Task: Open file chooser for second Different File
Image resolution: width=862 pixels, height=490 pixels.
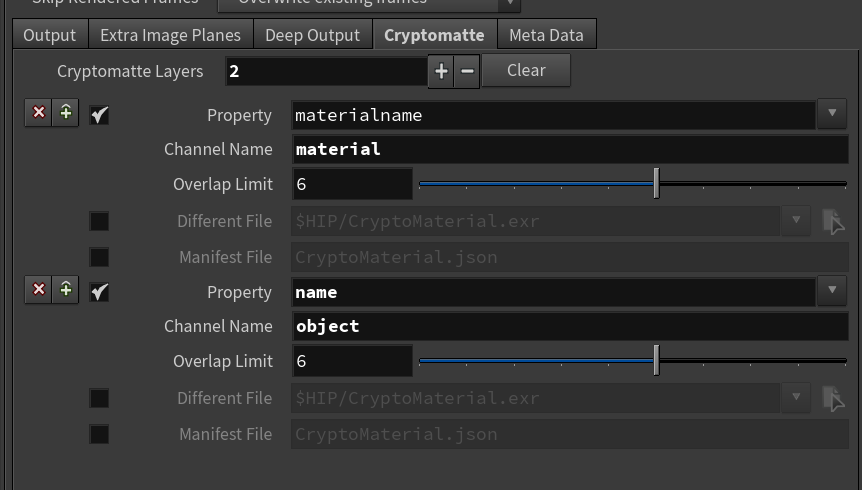Action: 833,399
